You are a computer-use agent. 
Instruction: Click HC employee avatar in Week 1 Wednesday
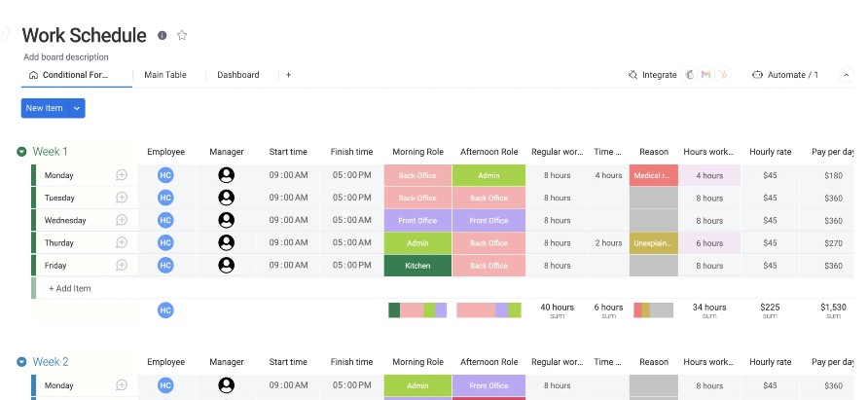tap(165, 220)
